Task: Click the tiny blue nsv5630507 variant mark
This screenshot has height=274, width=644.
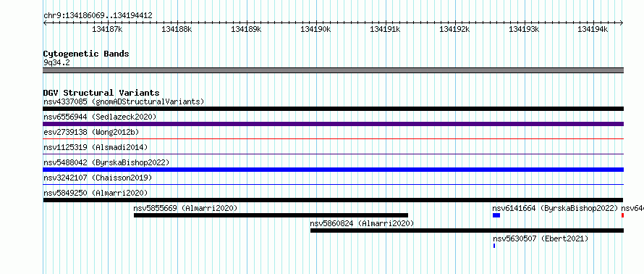Action: tap(494, 246)
